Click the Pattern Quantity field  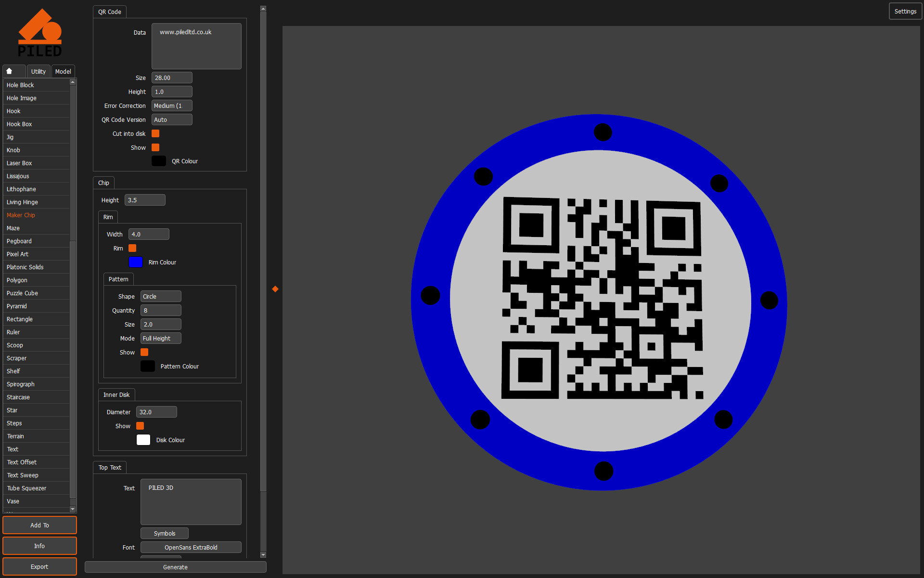pyautogui.click(x=161, y=310)
